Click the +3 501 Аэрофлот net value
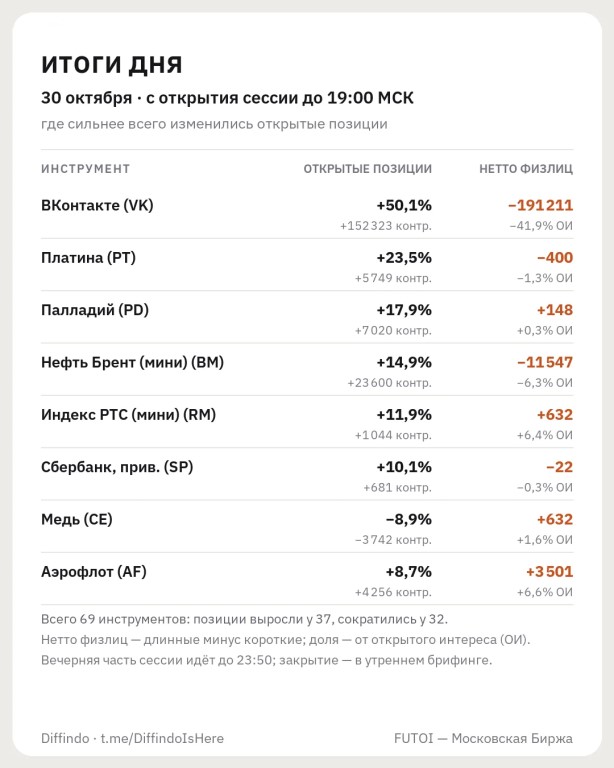The image size is (614, 768). (x=549, y=572)
